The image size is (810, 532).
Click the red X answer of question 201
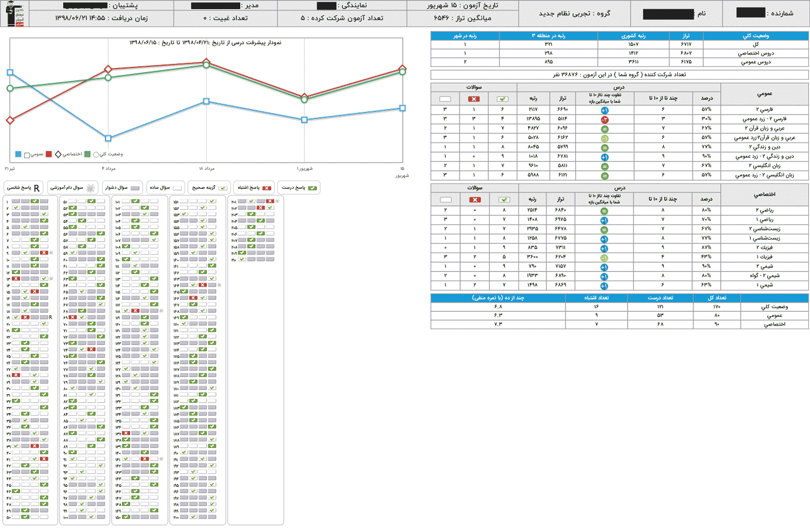coord(269,201)
